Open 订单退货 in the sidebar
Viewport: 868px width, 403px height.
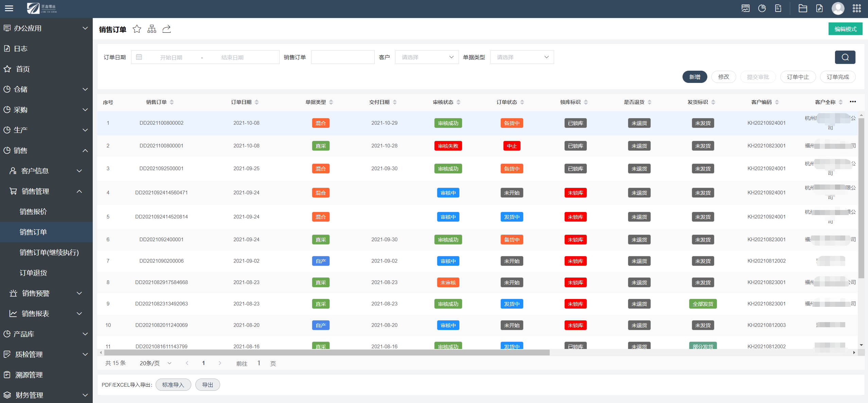tap(46, 273)
